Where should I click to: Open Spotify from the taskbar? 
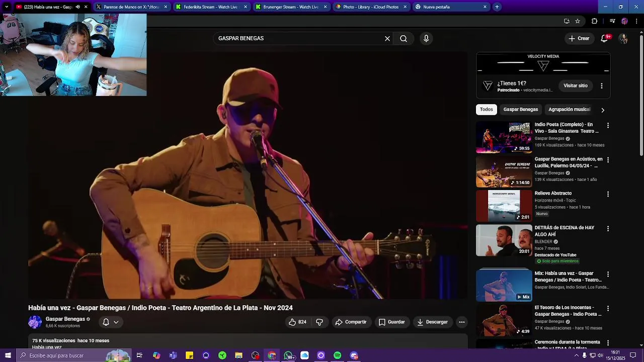point(338,355)
